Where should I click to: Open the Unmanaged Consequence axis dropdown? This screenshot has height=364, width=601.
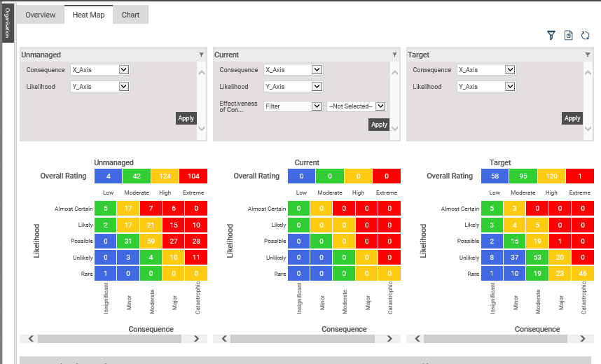[99, 70]
